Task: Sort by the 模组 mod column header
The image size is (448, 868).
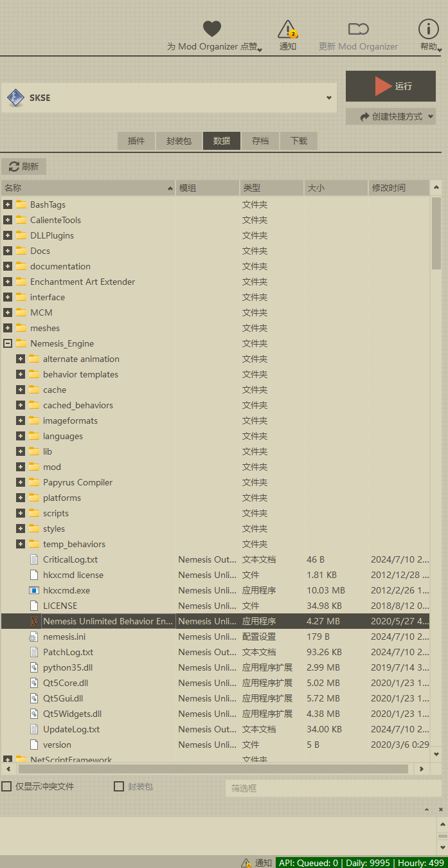Action: [x=207, y=188]
